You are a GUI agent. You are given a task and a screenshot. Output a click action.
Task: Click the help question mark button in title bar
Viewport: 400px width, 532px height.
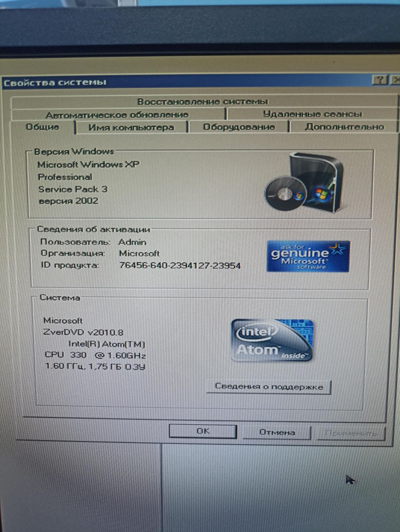380,80
